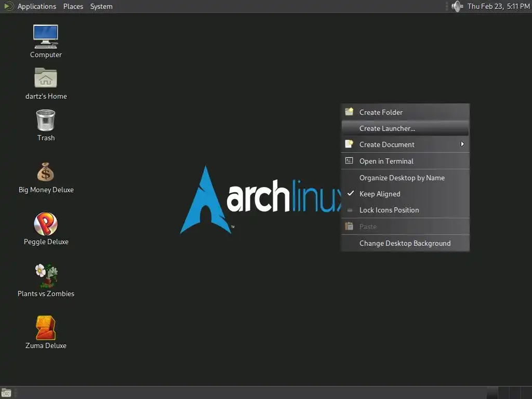The image size is (532, 399).
Task: Expand the Create Document submenu
Action: pyautogui.click(x=405, y=144)
